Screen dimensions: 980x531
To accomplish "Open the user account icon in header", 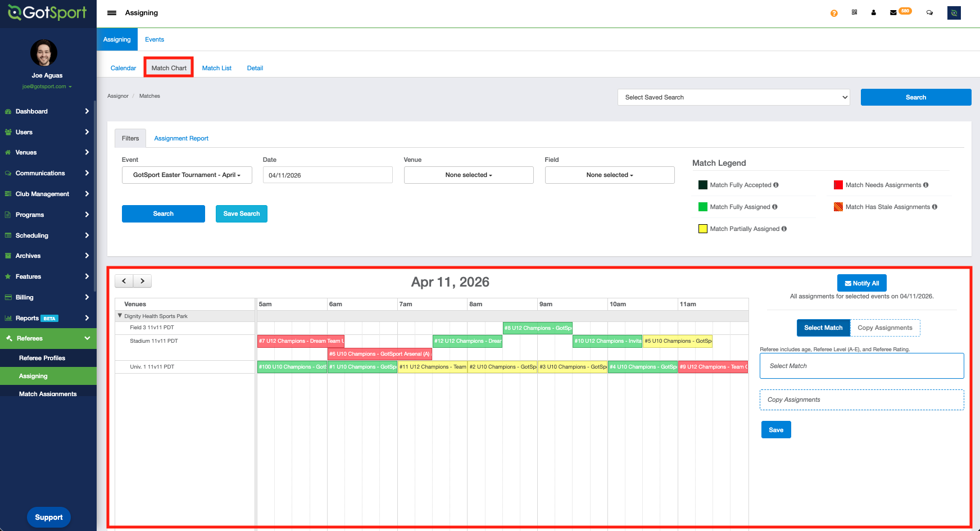I will pyautogui.click(x=873, y=12).
